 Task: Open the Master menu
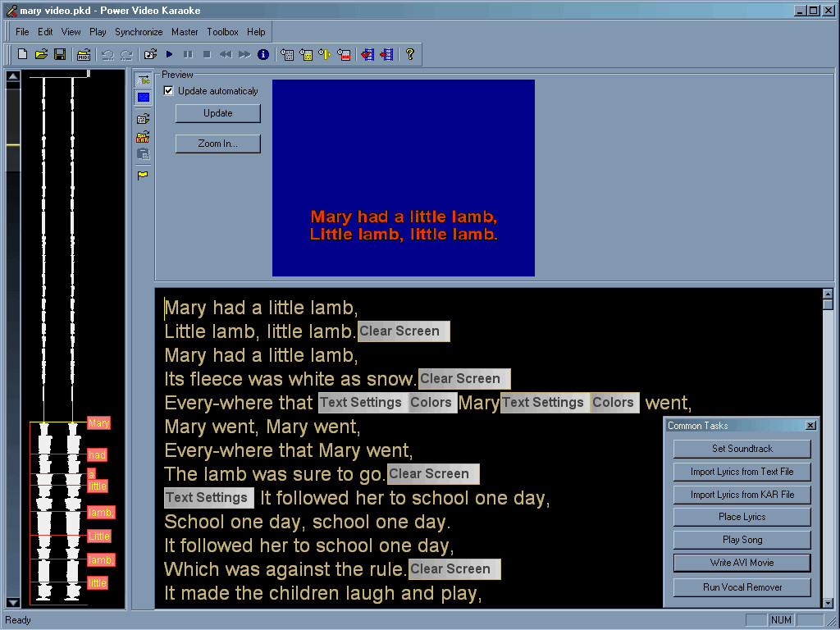pyautogui.click(x=185, y=32)
